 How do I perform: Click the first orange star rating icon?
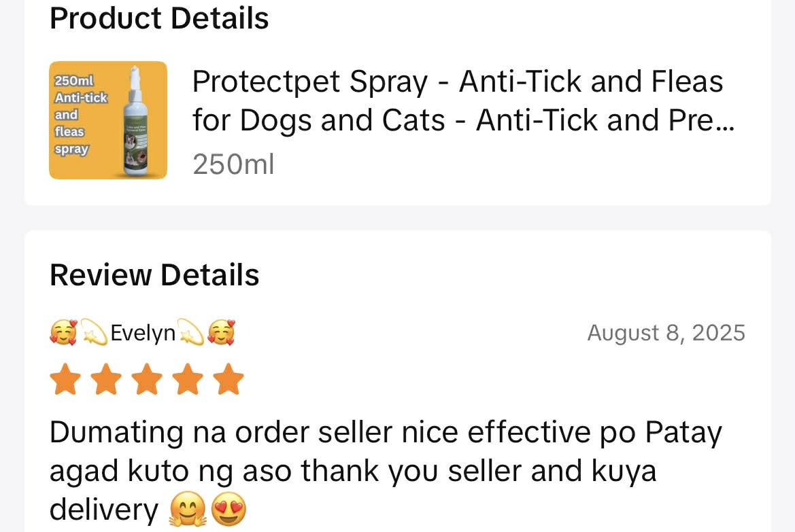click(65, 379)
